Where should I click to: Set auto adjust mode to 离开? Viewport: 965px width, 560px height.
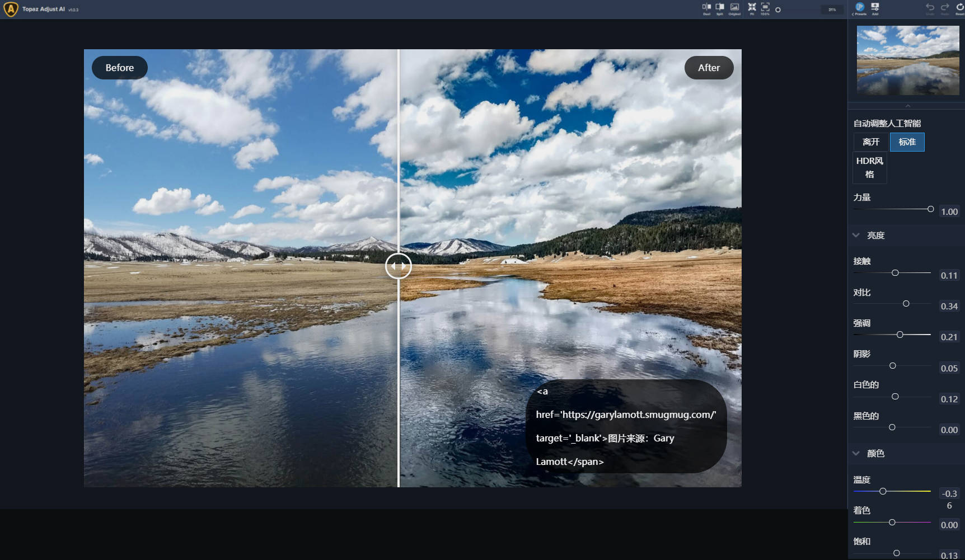point(871,142)
